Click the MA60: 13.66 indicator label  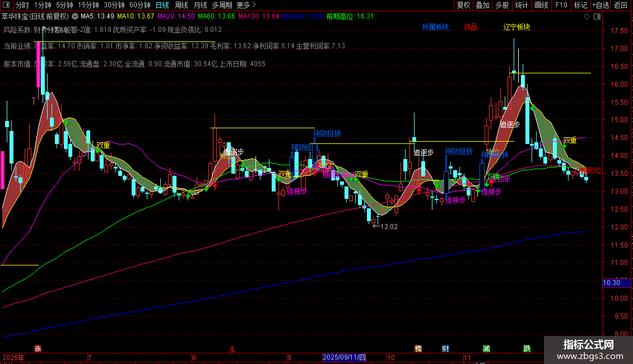pyautogui.click(x=216, y=17)
